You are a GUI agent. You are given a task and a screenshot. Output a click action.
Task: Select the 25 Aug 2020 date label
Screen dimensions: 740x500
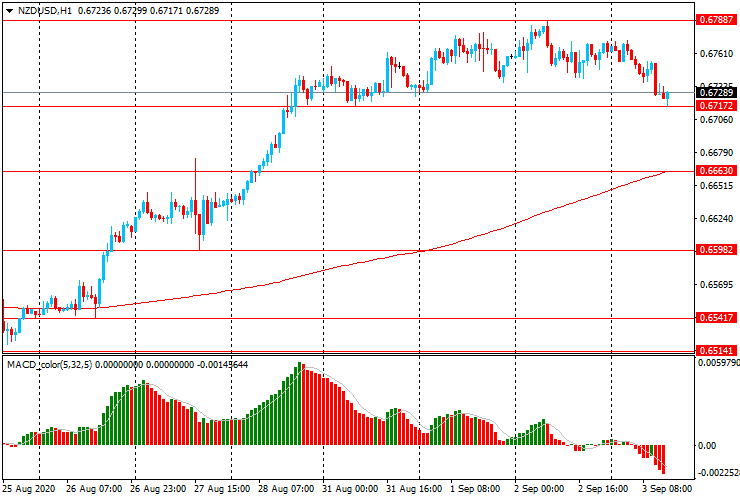tap(28, 489)
